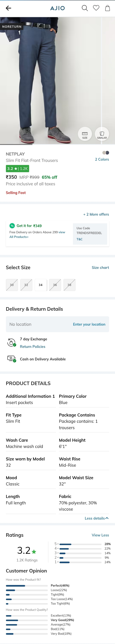Collapse product info with Less details

(x=97, y=518)
